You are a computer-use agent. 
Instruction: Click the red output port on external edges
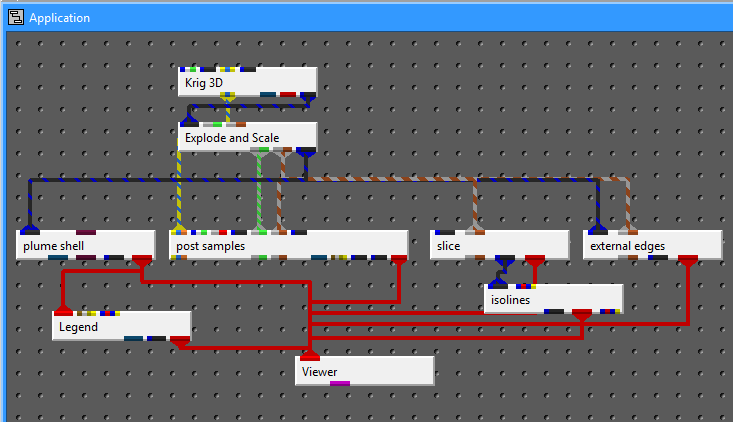click(x=687, y=259)
